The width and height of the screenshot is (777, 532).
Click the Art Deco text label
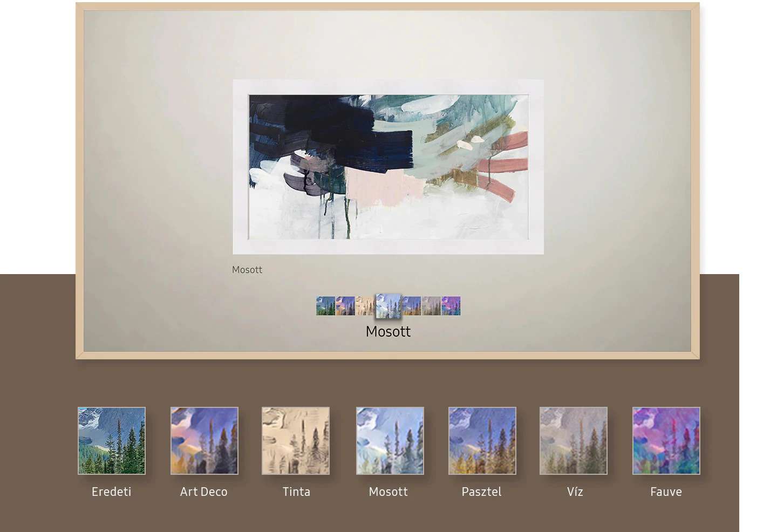click(x=204, y=492)
